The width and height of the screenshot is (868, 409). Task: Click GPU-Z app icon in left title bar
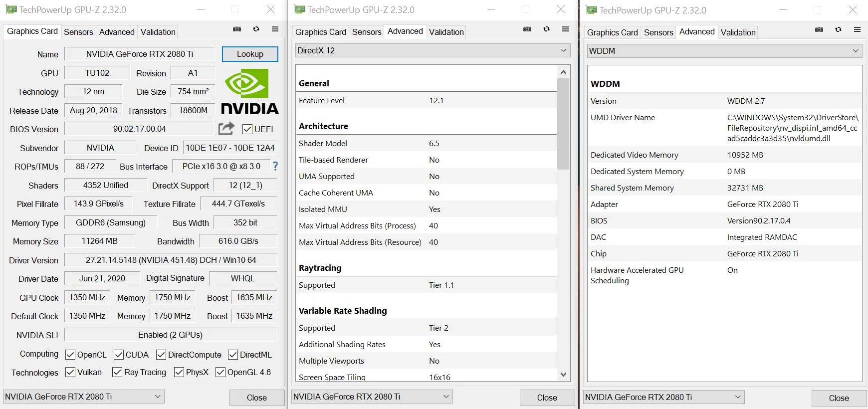click(x=11, y=9)
